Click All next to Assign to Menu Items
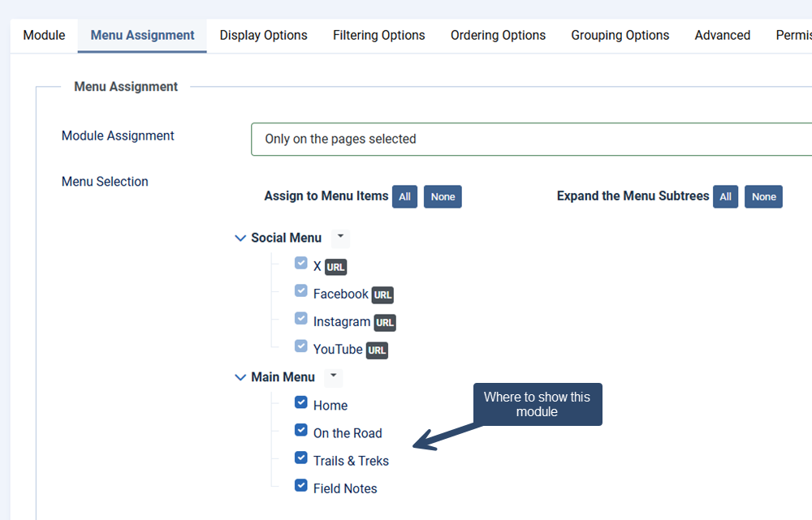The image size is (812, 520). coord(404,196)
